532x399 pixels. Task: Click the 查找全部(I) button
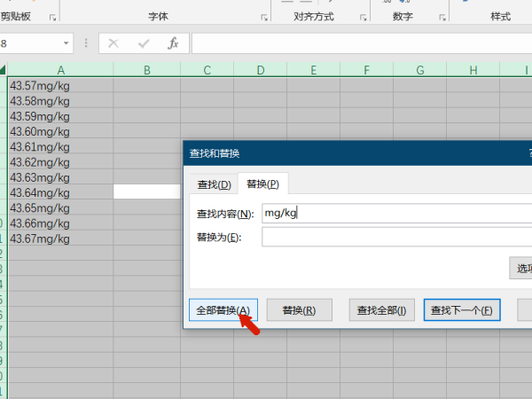click(x=380, y=310)
